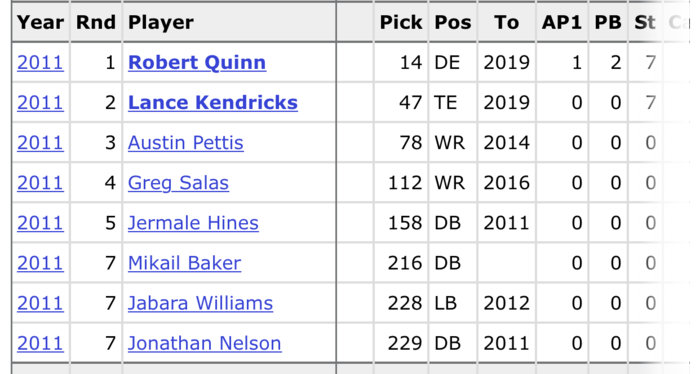Sort by the To column header
This screenshot has width=700, height=374.
coord(506,22)
